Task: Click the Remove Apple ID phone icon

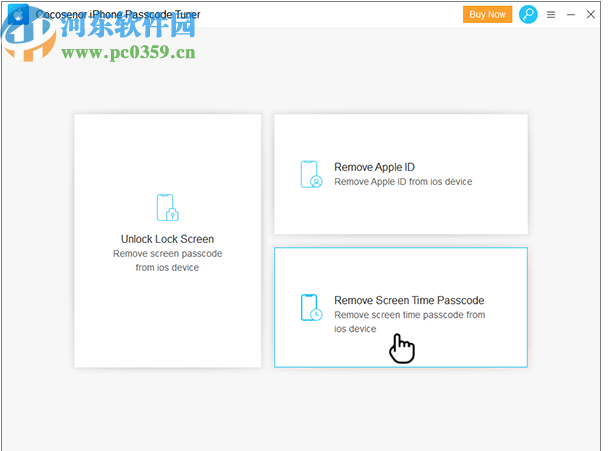Action: coord(311,174)
